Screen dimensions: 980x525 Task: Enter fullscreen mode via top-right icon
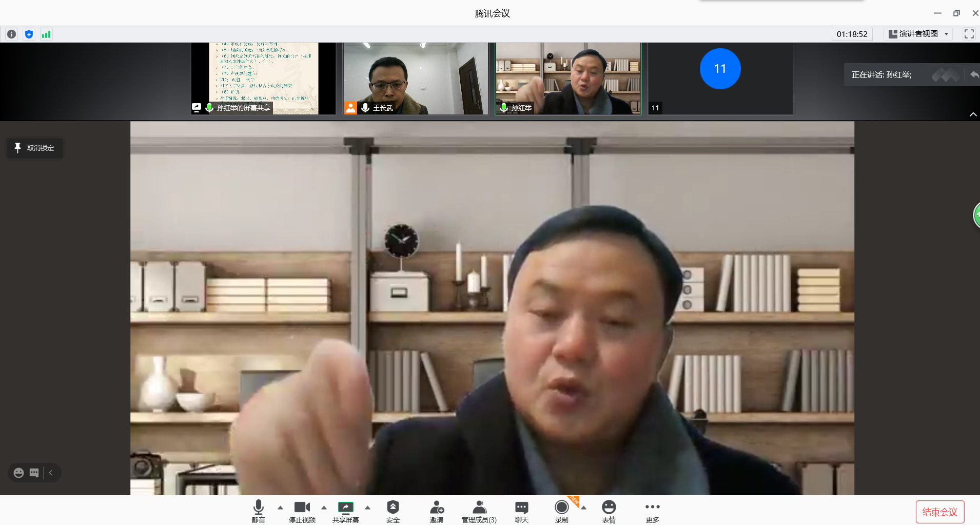969,34
